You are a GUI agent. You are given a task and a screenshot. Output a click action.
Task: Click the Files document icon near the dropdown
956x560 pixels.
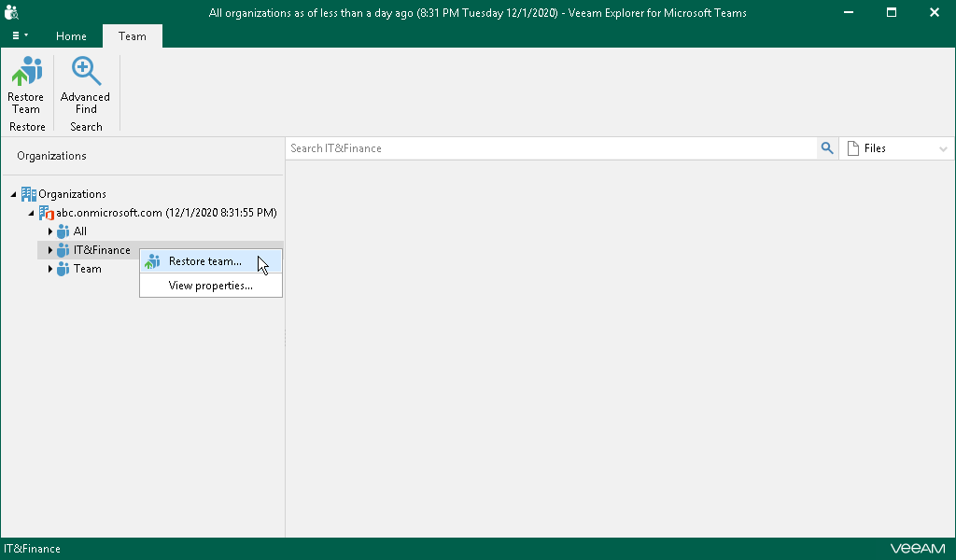tap(852, 147)
